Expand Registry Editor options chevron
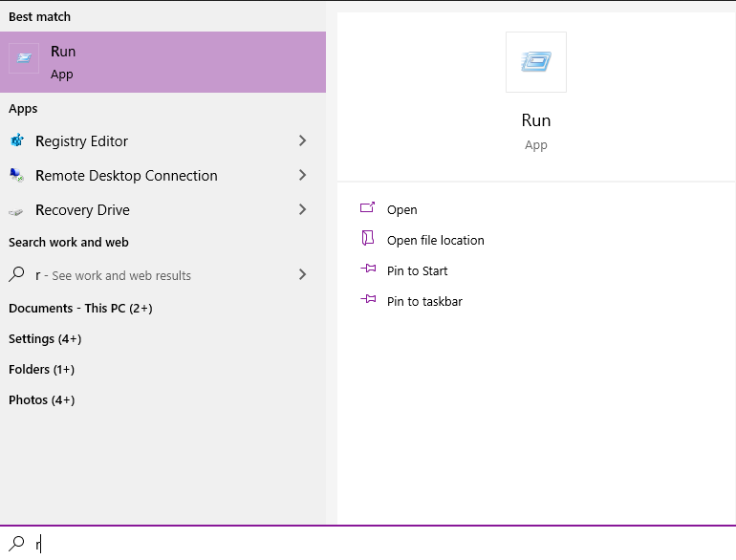Screen dimensions: 736x560 [302, 141]
